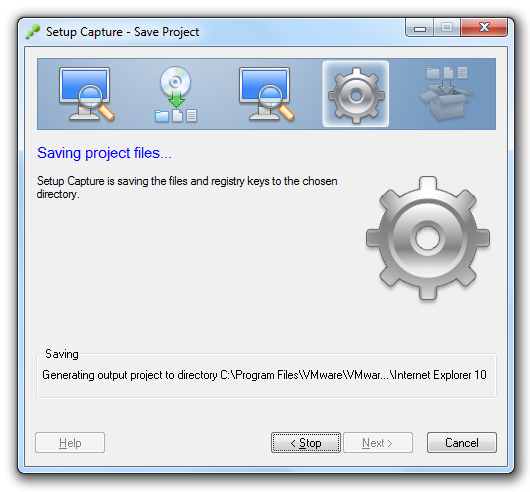This screenshot has height=492, width=530.
Task: Click the Saving group box label
Action: [62, 354]
